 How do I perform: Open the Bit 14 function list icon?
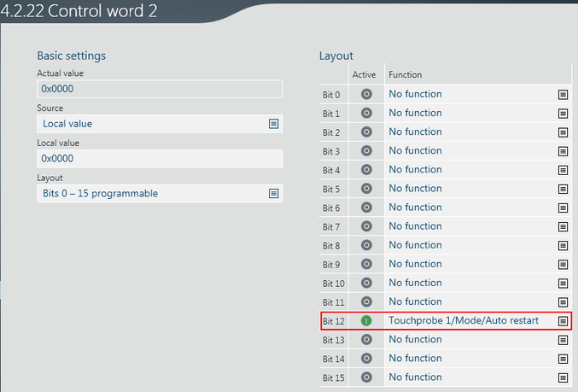pyautogui.click(x=563, y=359)
